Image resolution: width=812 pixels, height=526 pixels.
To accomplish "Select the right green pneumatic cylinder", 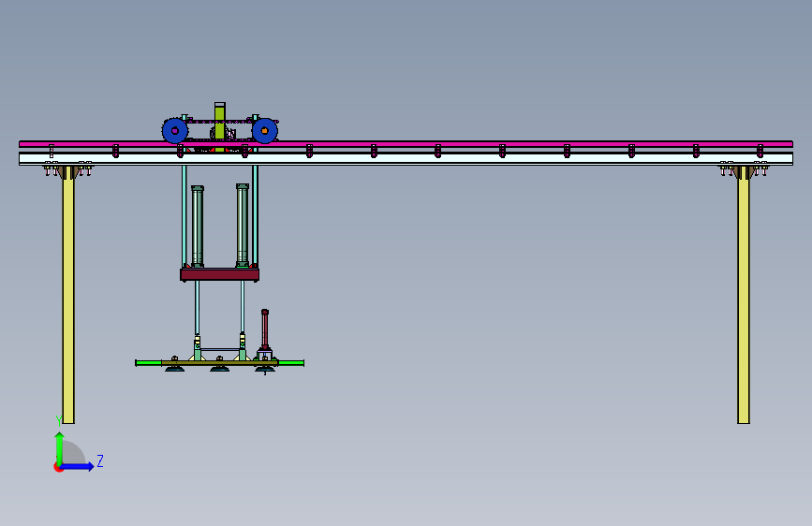I will [243, 226].
